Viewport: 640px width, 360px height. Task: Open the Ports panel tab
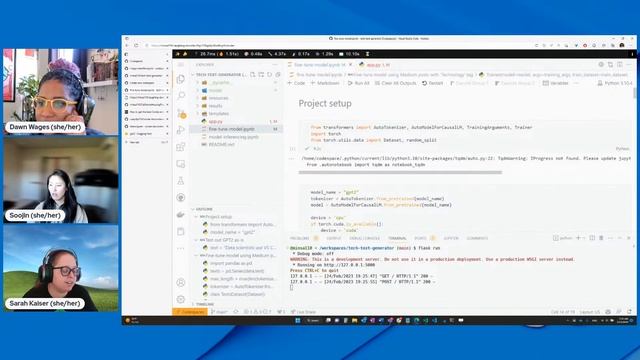420,238
